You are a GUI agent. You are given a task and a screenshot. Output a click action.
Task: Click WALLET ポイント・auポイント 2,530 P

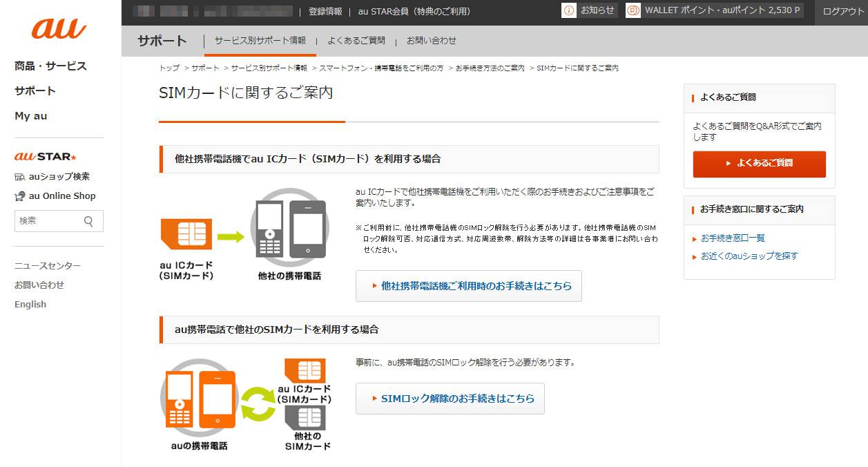[722, 10]
